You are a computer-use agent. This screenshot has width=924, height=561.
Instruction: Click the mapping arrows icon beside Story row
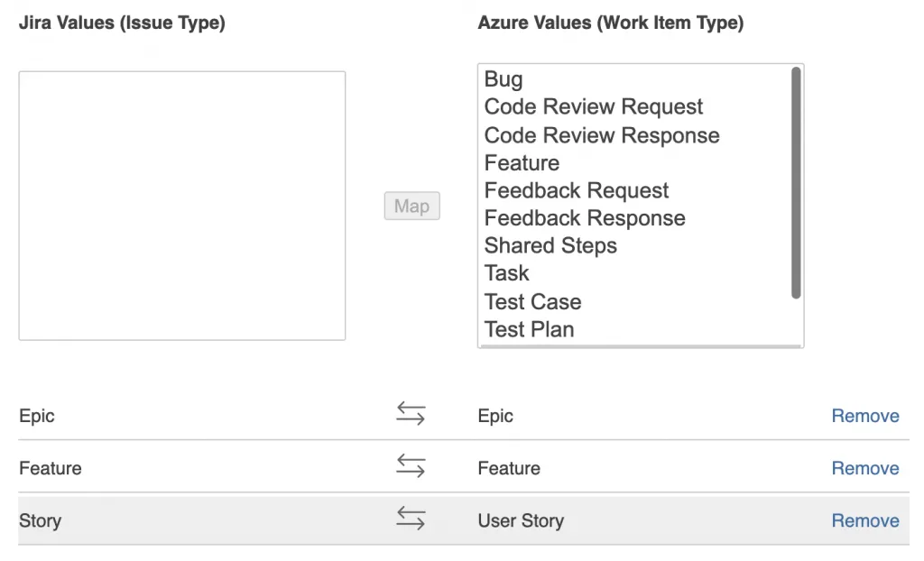point(411,518)
